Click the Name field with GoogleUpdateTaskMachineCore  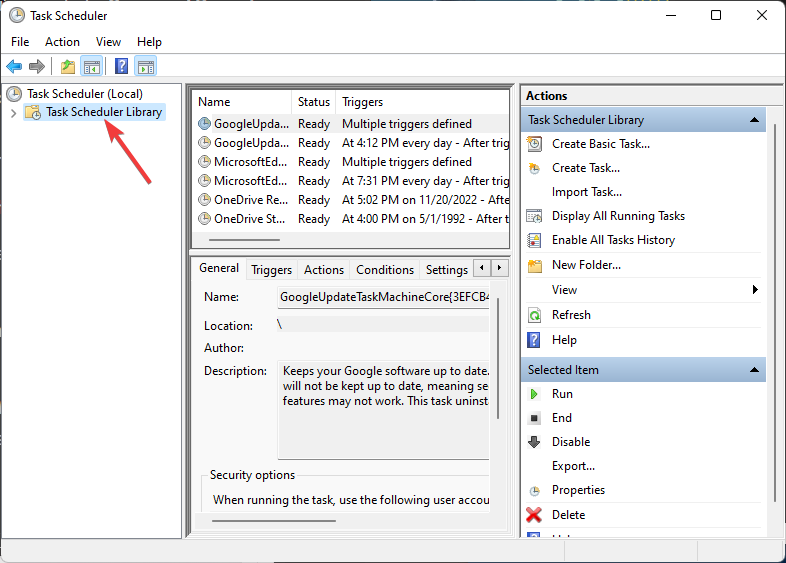[x=383, y=297]
